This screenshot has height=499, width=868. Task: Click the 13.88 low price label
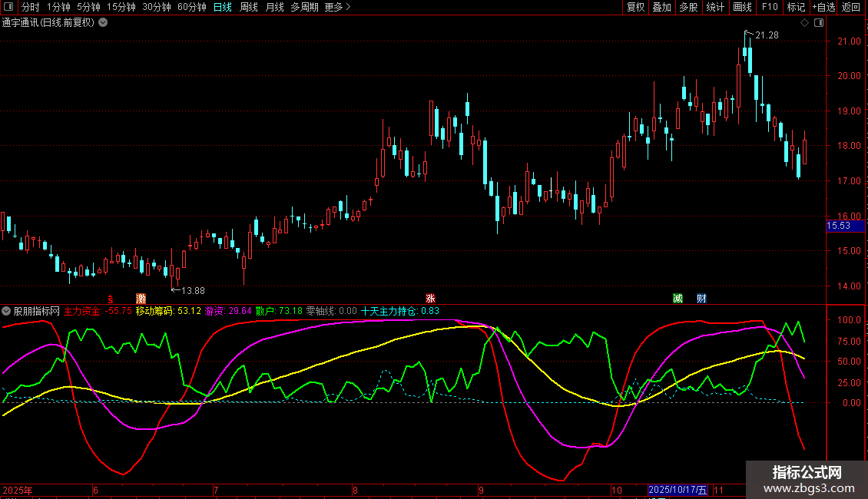coord(193,291)
